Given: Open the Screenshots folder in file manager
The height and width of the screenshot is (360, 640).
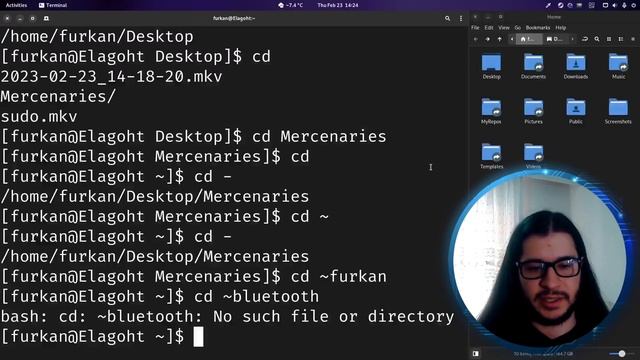Looking at the screenshot, I should (618, 111).
